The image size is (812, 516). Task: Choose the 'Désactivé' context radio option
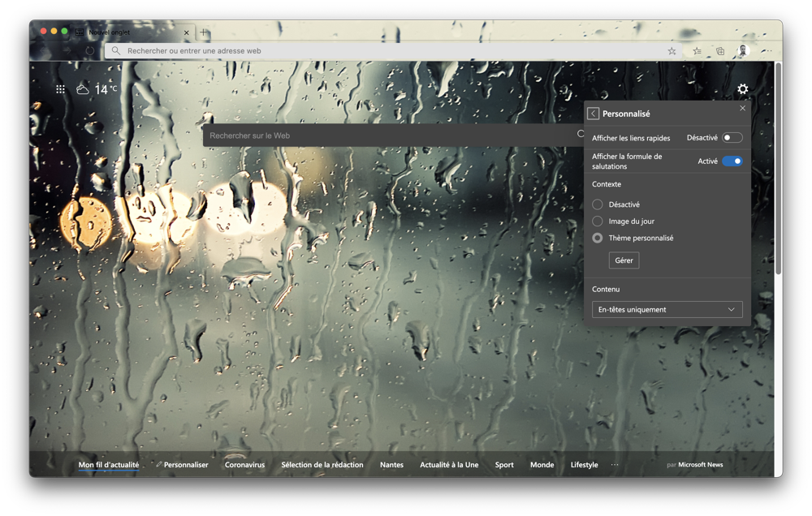(x=598, y=204)
